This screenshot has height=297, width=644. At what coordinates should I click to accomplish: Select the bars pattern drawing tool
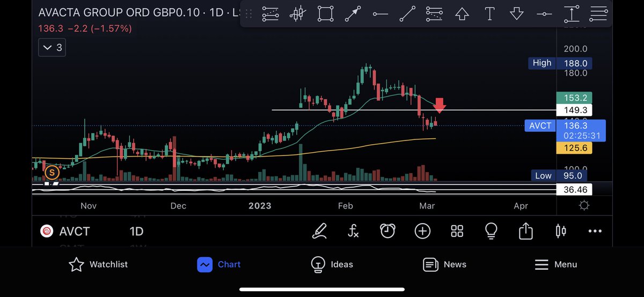[x=298, y=13]
